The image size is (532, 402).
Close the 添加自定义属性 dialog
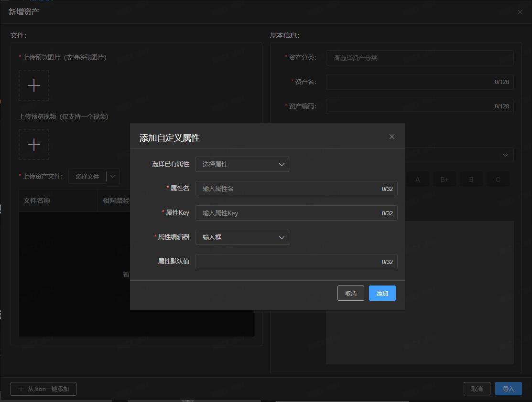392,137
